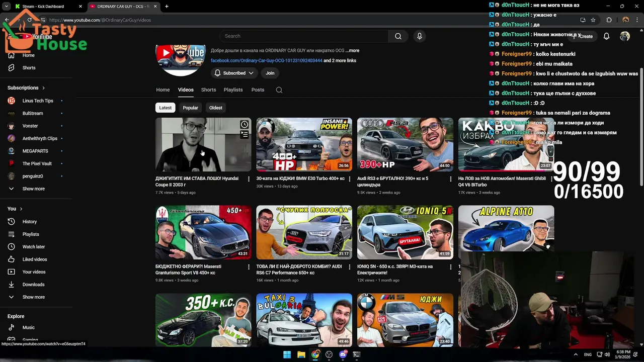This screenshot has height=362, width=644.
Task: Select the Latest sort chip
Action: tap(165, 108)
